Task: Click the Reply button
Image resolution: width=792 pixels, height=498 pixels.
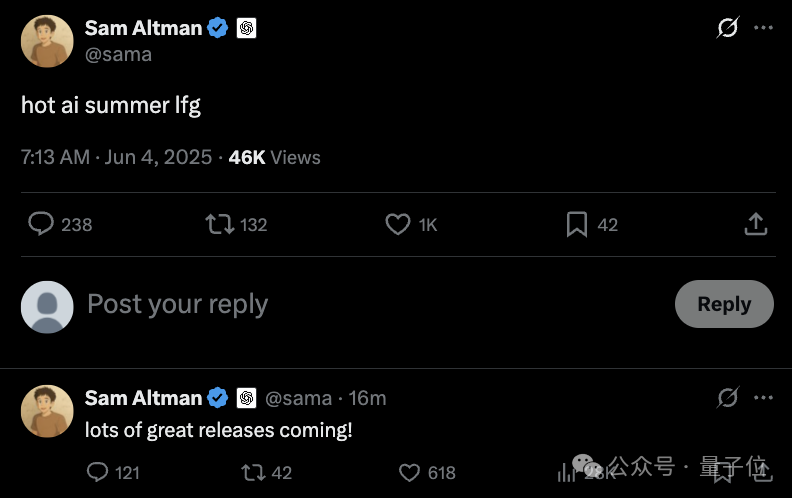Action: (x=724, y=304)
